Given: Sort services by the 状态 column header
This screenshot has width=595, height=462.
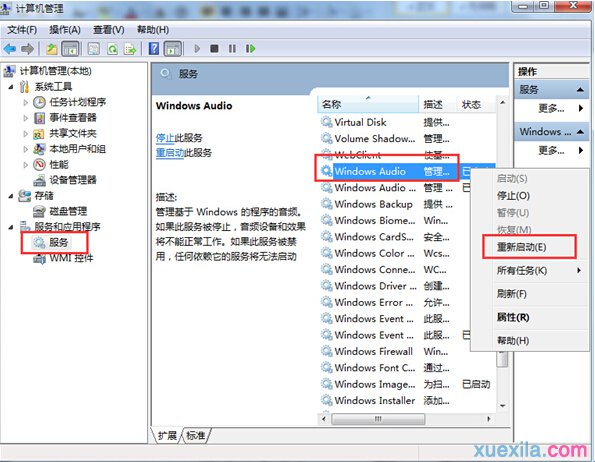Looking at the screenshot, I should point(475,104).
